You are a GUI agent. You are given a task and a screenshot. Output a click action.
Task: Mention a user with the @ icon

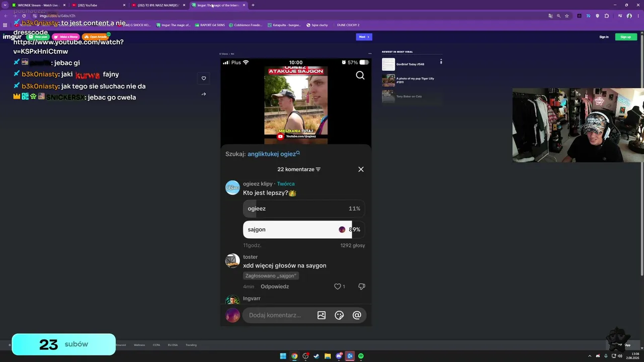pos(357,315)
